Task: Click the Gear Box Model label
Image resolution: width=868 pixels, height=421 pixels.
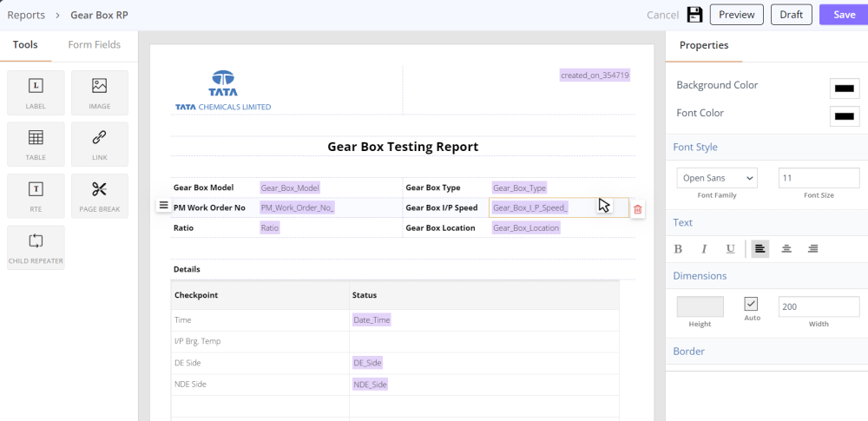Action: click(203, 187)
